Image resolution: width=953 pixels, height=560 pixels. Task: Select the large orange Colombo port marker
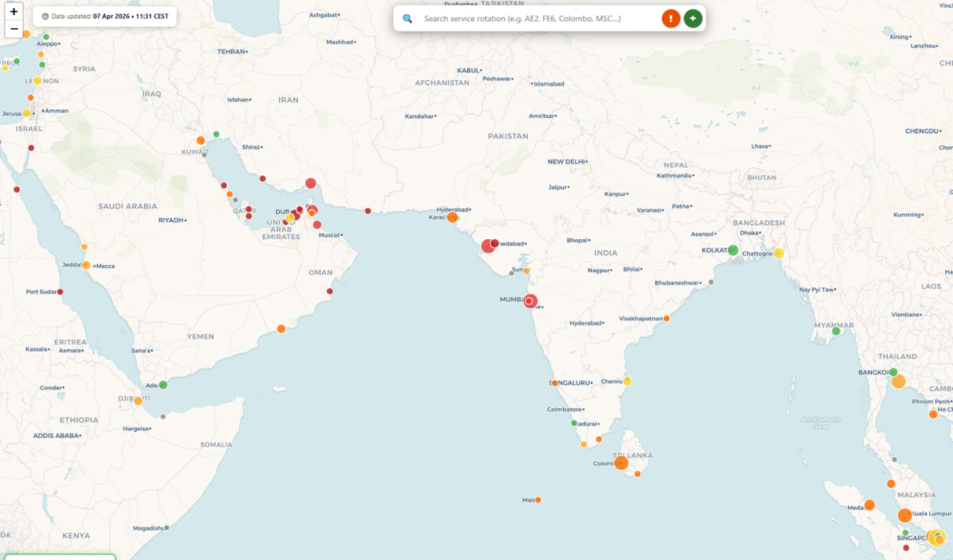[x=622, y=463]
